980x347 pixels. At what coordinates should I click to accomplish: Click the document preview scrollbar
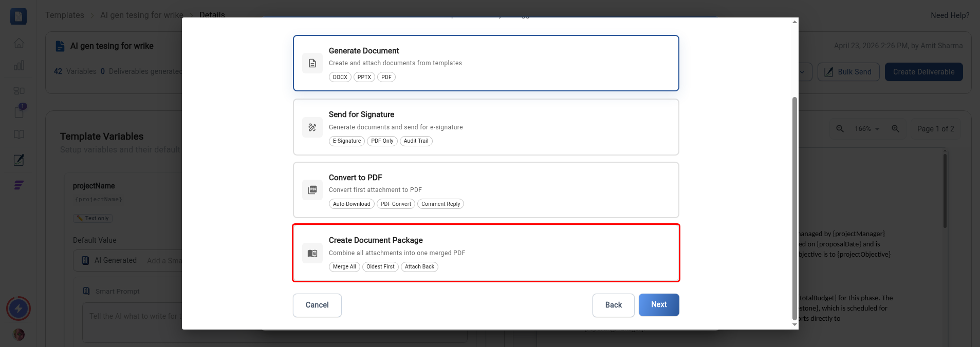[945, 190]
